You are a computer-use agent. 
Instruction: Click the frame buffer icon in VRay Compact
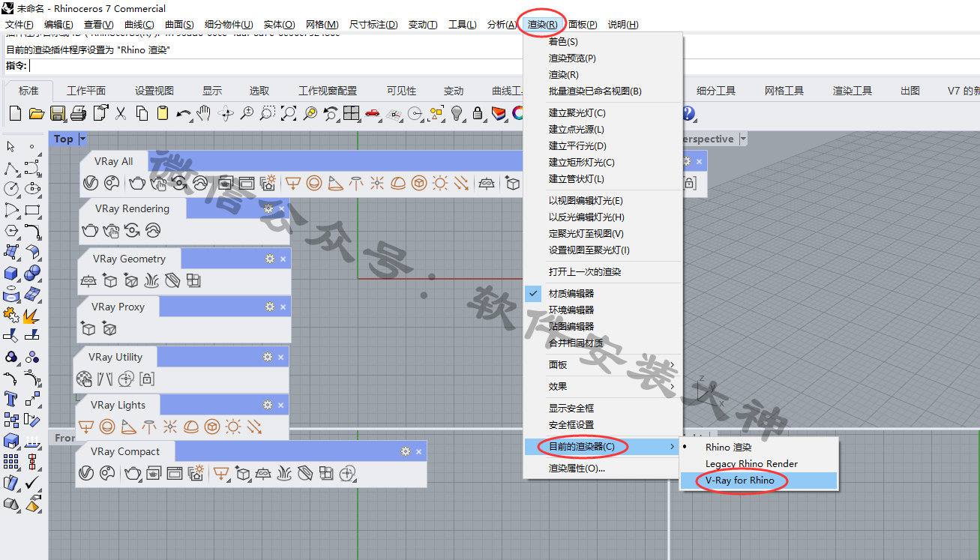[x=175, y=474]
